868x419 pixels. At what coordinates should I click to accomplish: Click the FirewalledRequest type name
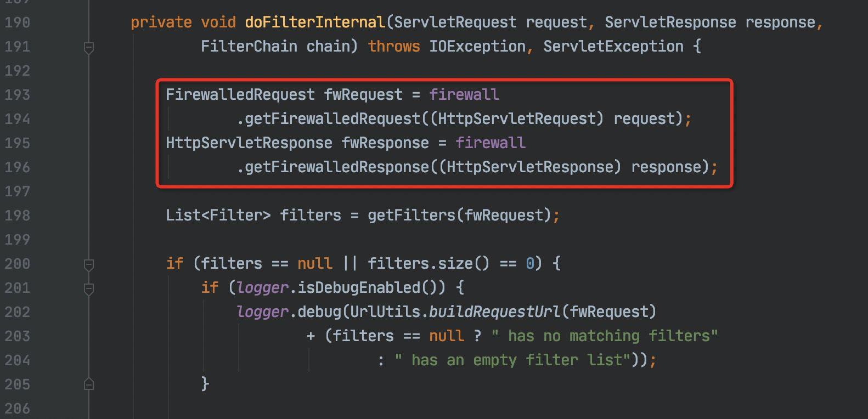240,95
